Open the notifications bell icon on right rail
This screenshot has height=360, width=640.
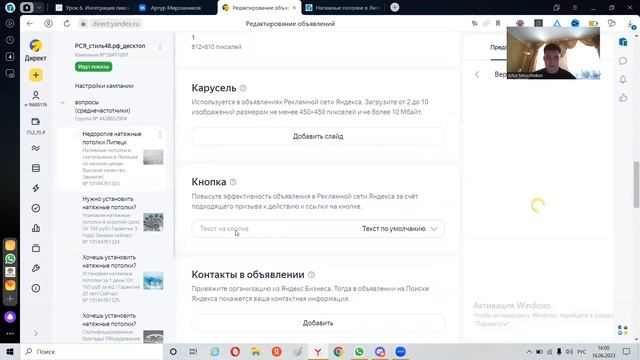tap(623, 79)
